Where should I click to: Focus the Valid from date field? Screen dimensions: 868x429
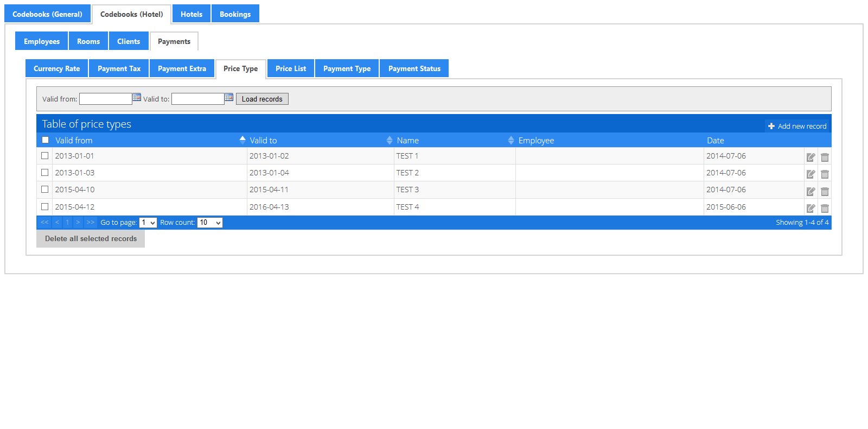tap(106, 99)
